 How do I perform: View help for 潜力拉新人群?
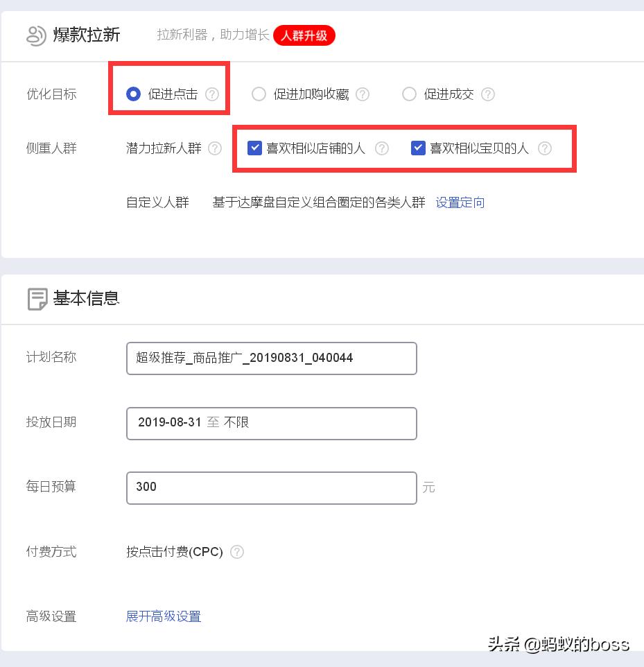coord(216,148)
